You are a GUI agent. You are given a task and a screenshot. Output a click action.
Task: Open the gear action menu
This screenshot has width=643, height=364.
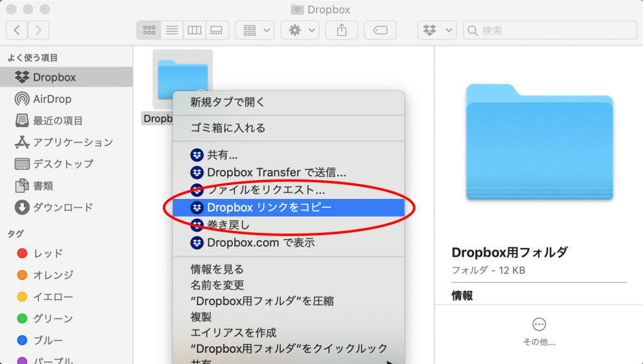coord(300,30)
